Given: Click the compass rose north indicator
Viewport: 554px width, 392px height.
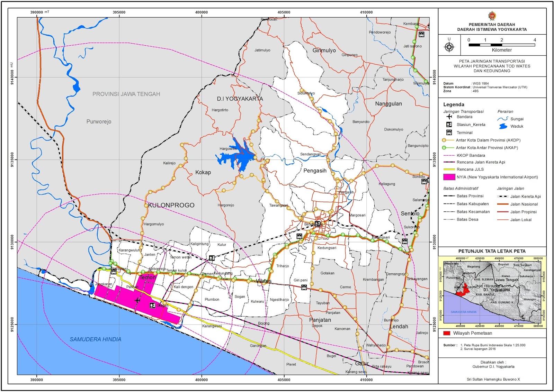Looking at the screenshot, I should 449,46.
